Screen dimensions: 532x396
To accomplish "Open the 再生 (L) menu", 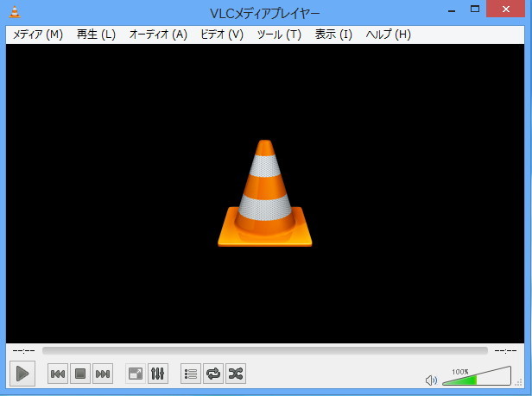I will pyautogui.click(x=96, y=35).
